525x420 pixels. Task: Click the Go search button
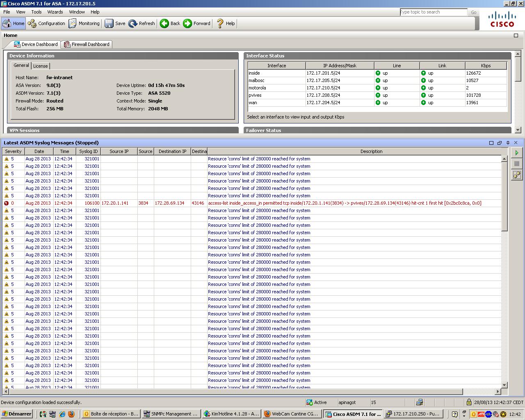(474, 12)
